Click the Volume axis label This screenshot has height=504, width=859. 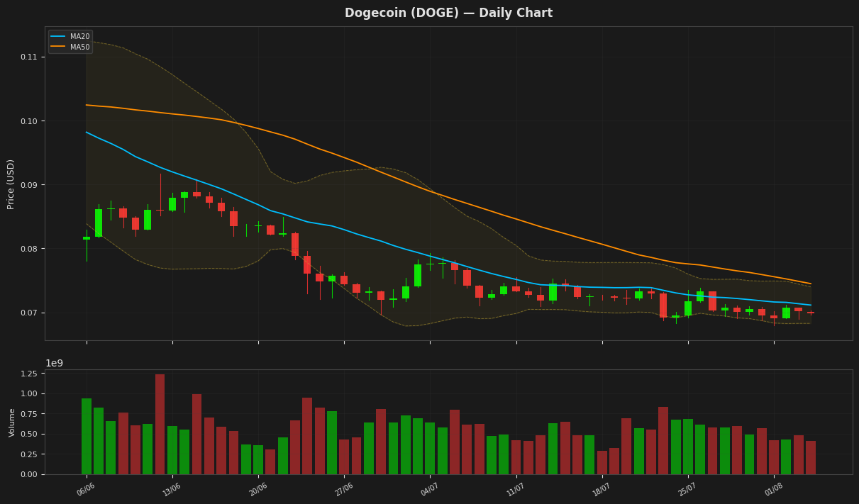[12, 422]
